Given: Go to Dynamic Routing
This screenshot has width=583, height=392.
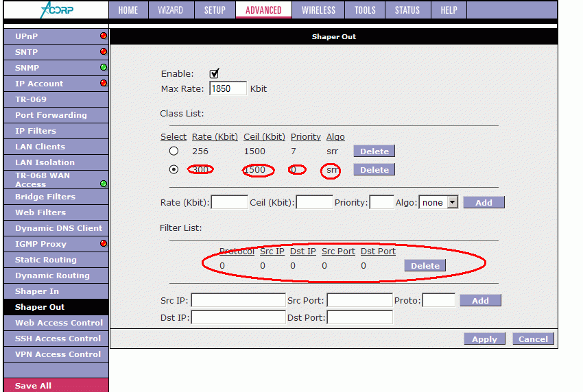Looking at the screenshot, I should coord(56,275).
